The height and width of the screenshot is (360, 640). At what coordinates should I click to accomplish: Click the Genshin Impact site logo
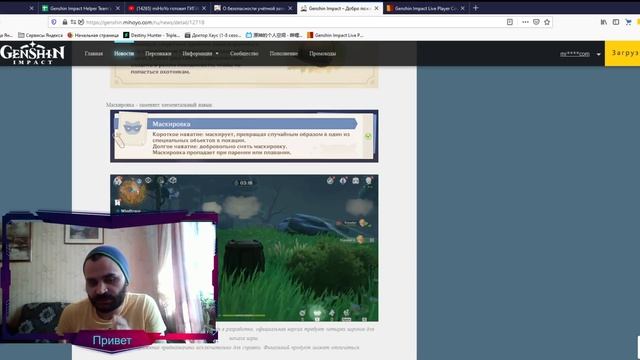[x=33, y=53]
